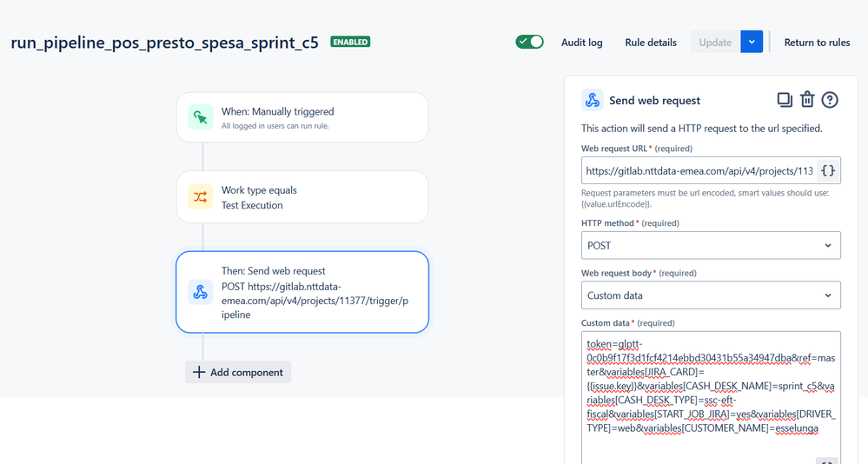868x464 pixels.
Task: Click into the Web request URL field
Action: pos(699,170)
